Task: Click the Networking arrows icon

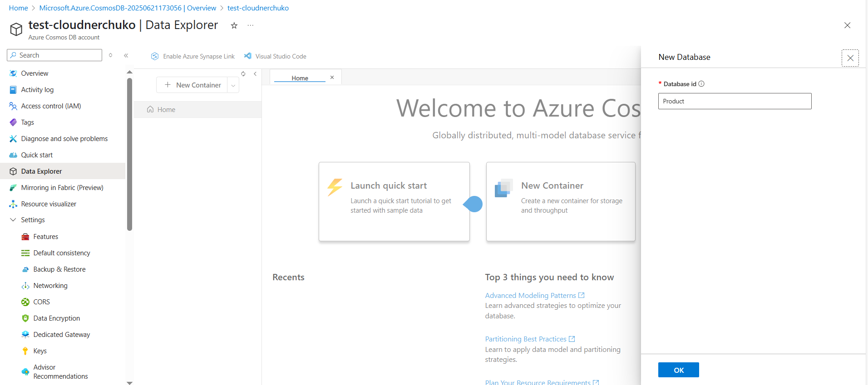Action: 25,286
